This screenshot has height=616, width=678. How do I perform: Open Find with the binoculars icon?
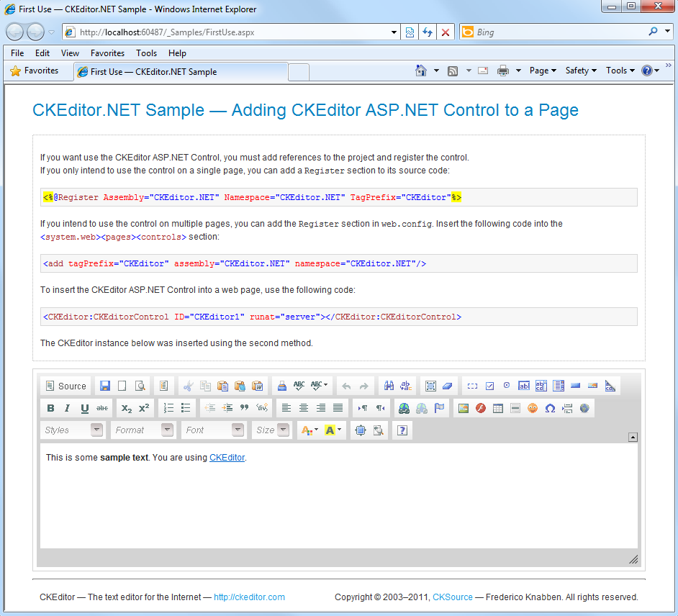[x=388, y=386]
